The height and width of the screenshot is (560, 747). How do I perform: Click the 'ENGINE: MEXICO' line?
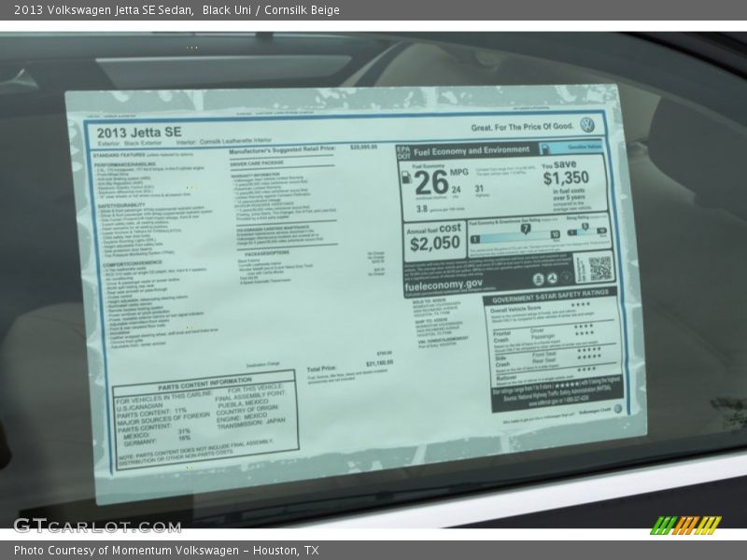(x=242, y=417)
